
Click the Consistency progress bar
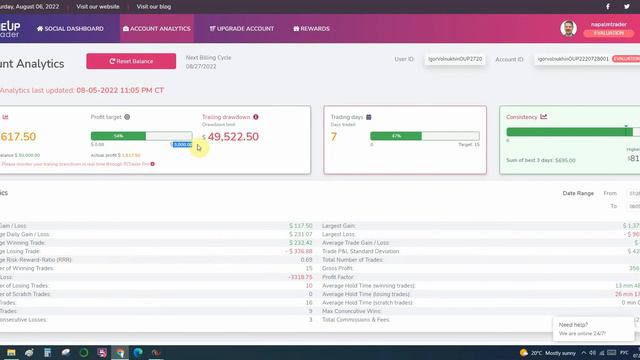573,132
